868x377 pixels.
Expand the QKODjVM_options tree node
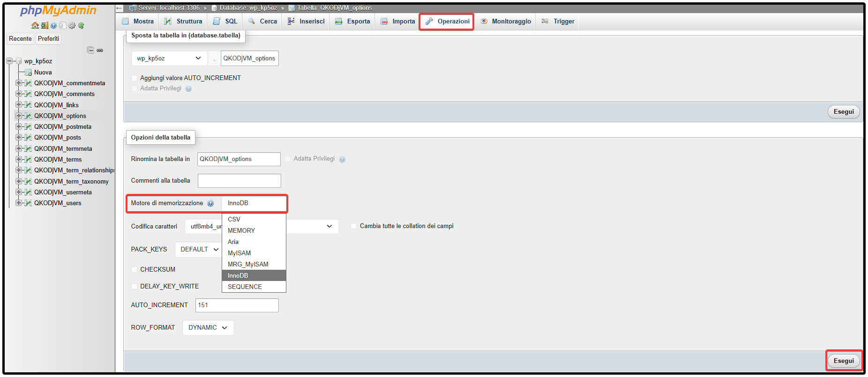click(19, 116)
